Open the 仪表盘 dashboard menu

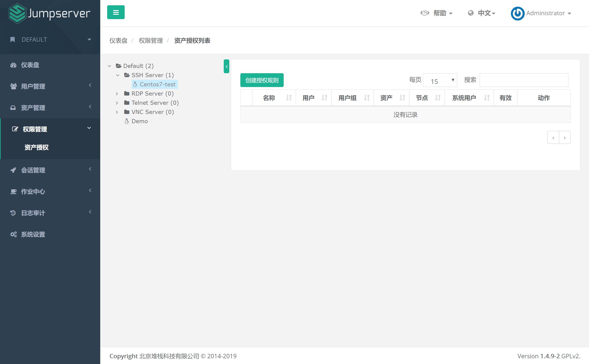tap(50, 65)
